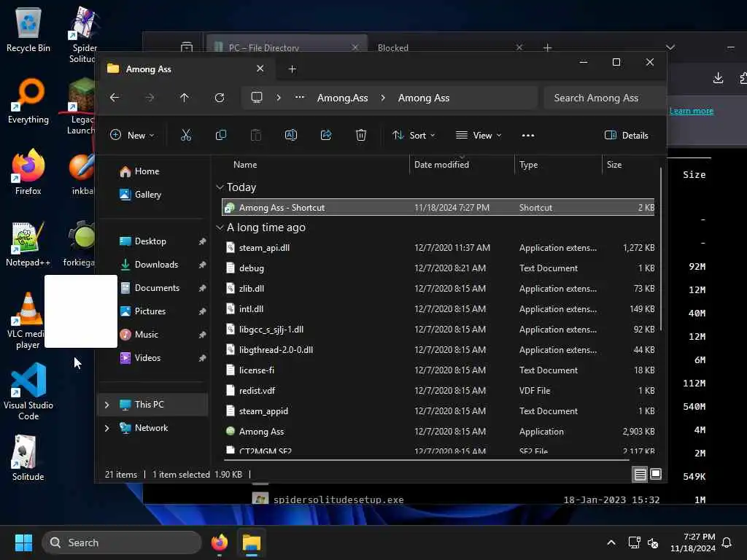747x560 pixels.
Task: Click chevron between Among.Ass and Among Ass
Action: click(x=383, y=98)
